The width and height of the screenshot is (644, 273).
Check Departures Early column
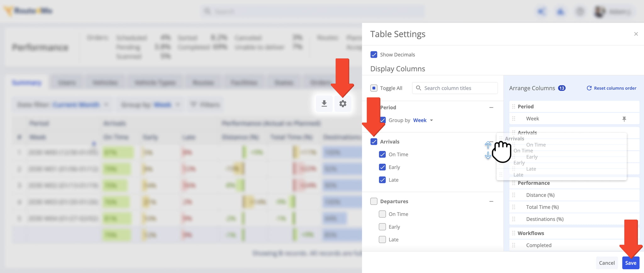(x=382, y=227)
